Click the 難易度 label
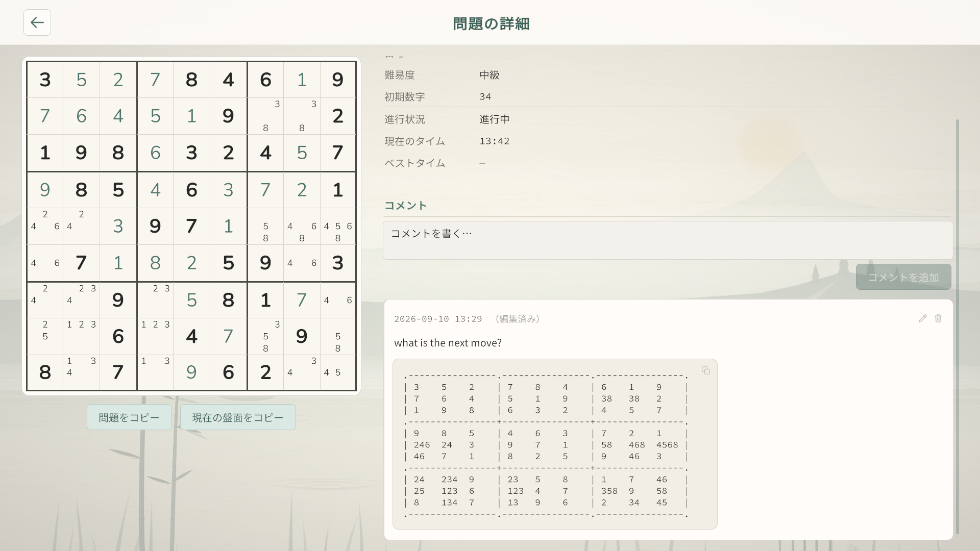Screen dimensions: 980x551 (x=400, y=75)
